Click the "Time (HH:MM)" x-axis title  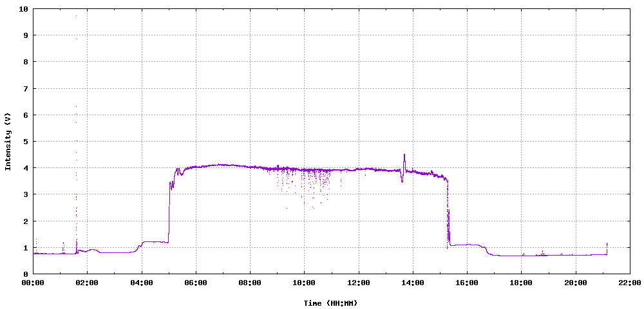coord(330,303)
